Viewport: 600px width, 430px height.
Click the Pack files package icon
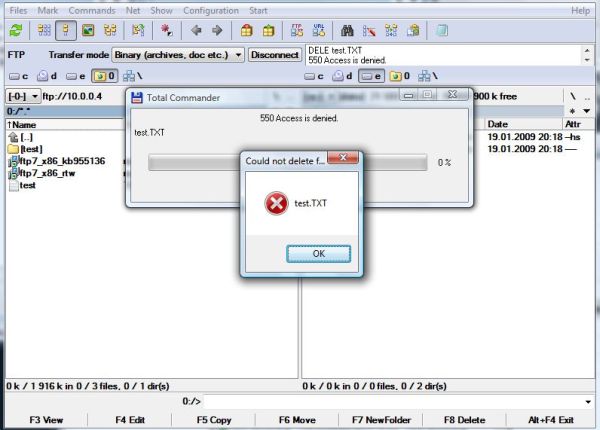click(x=246, y=30)
